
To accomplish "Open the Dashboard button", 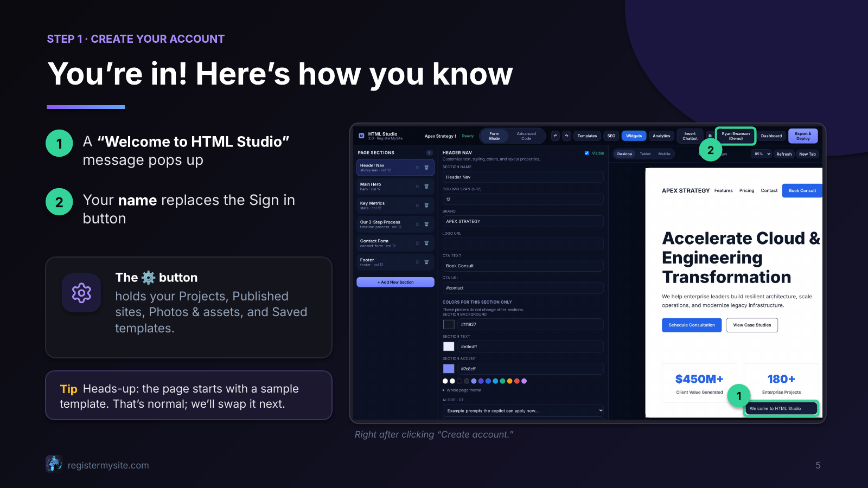I will click(x=771, y=136).
